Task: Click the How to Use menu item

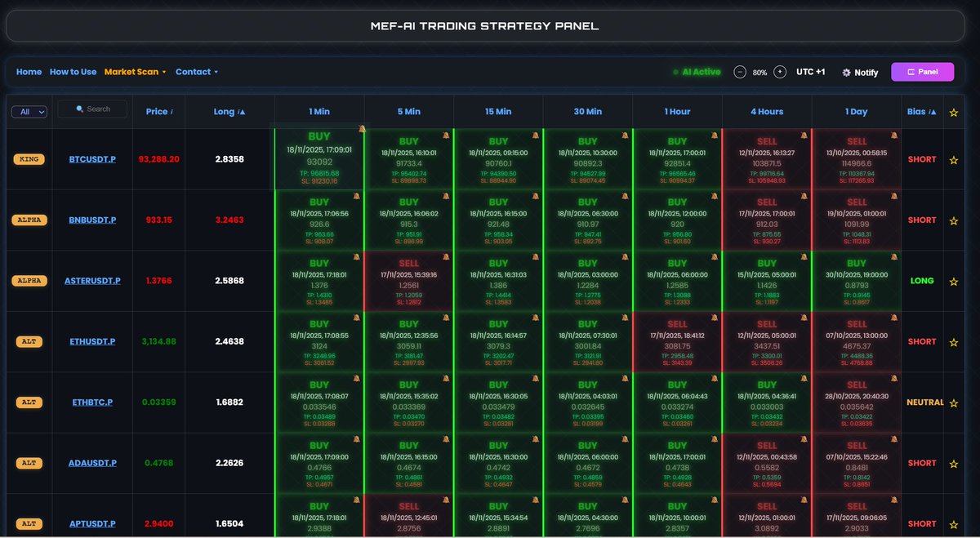Action: point(73,72)
